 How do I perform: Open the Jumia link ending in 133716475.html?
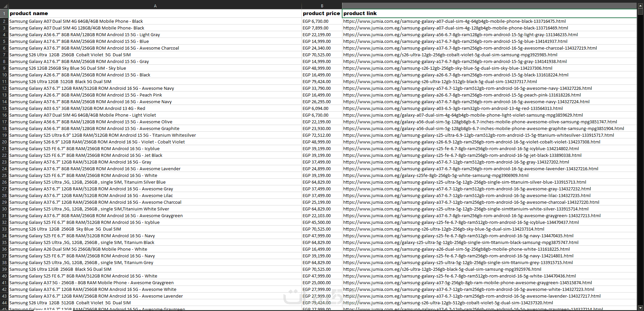(454, 21)
